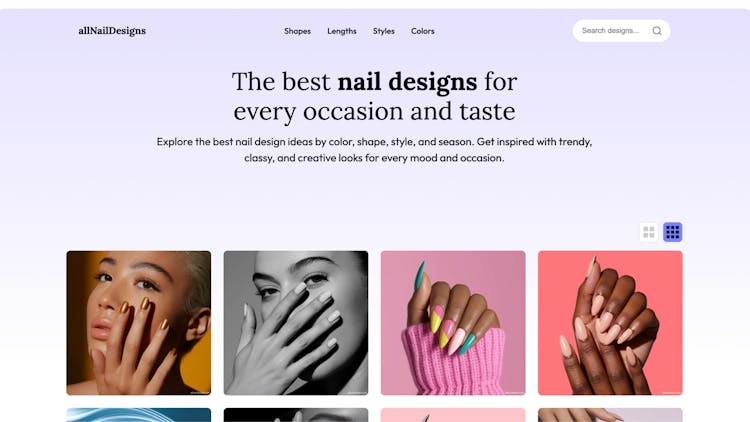Go to allNailDesigns home logo
The height and width of the screenshot is (422, 750).
112,31
